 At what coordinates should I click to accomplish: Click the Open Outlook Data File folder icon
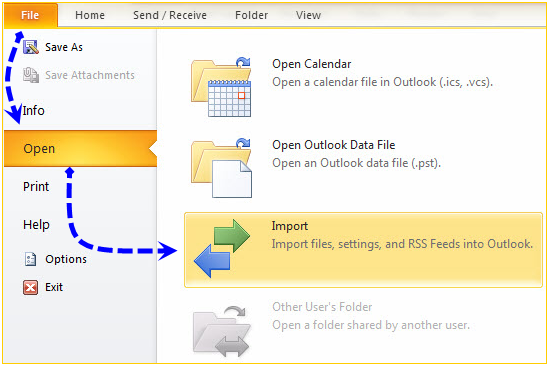click(x=221, y=167)
